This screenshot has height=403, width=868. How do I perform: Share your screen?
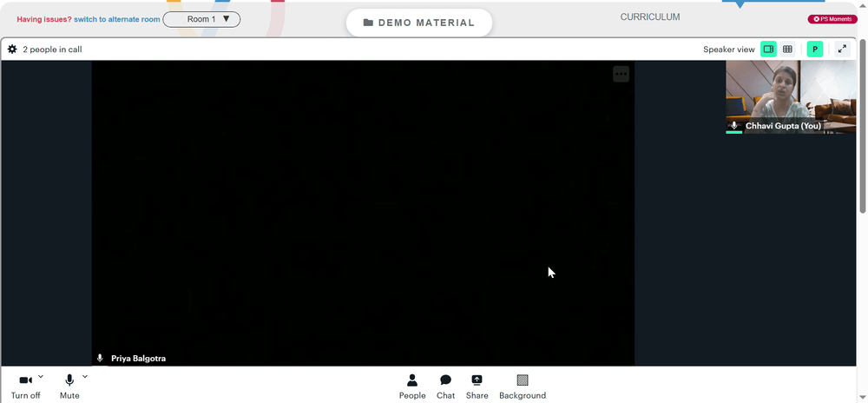[477, 387]
